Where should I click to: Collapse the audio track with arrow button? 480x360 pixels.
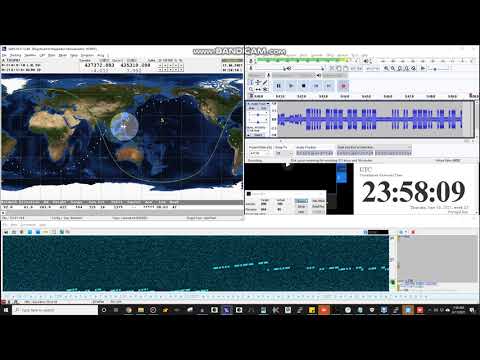[x=249, y=135]
